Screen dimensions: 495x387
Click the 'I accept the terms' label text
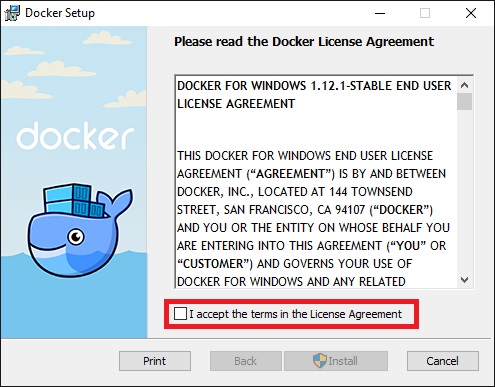click(296, 314)
